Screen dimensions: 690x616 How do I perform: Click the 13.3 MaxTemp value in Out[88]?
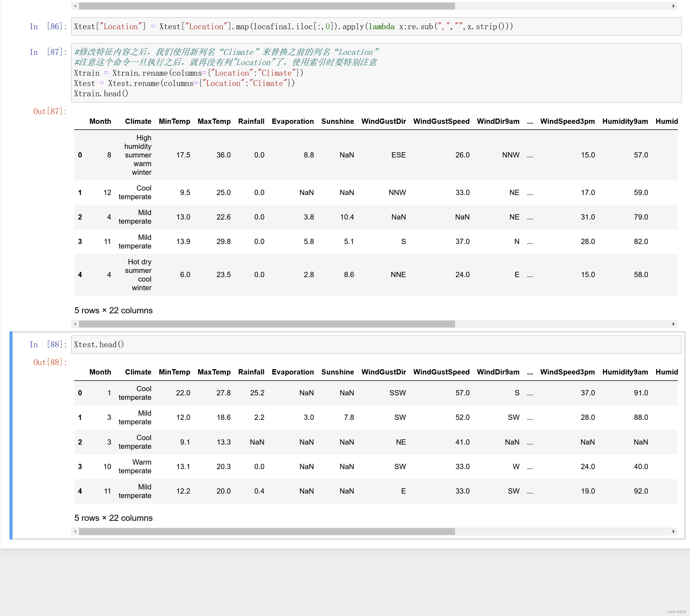(x=224, y=442)
